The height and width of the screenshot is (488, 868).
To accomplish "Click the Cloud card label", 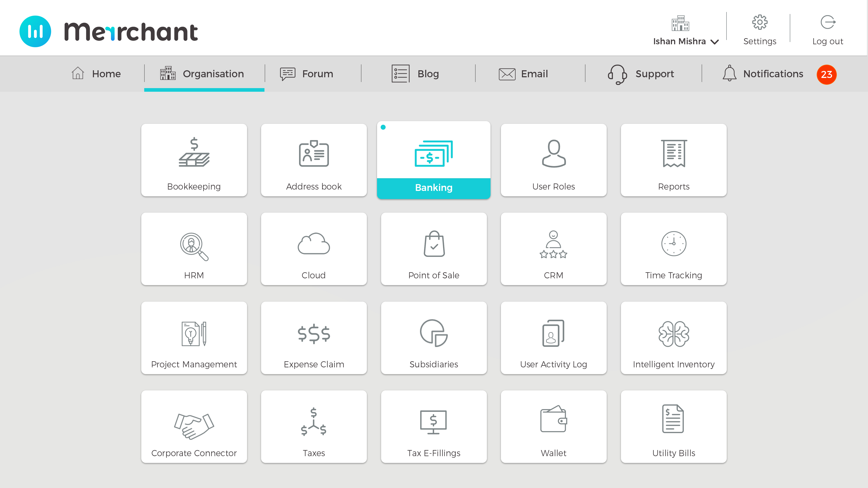I will 313,275.
